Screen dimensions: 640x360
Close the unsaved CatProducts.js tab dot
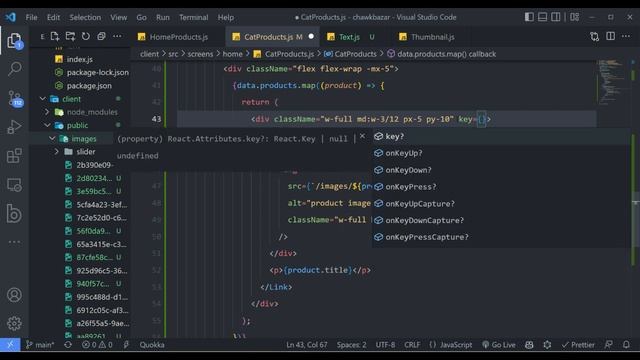point(311,36)
